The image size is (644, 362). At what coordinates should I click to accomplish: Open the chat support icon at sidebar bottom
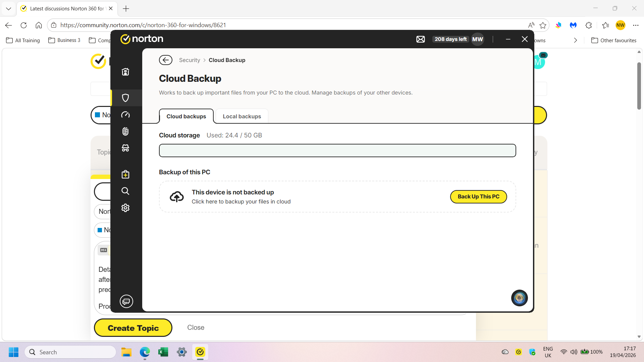pos(126,301)
